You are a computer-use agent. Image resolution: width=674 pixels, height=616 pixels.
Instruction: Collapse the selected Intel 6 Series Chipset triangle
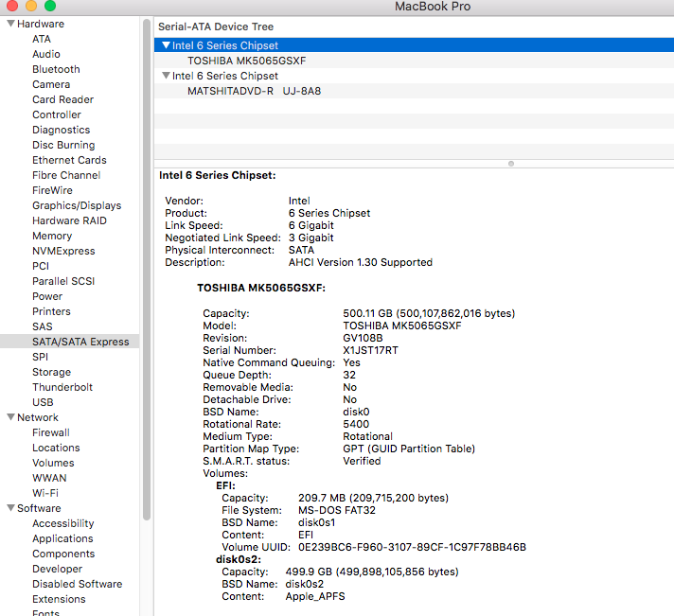166,45
